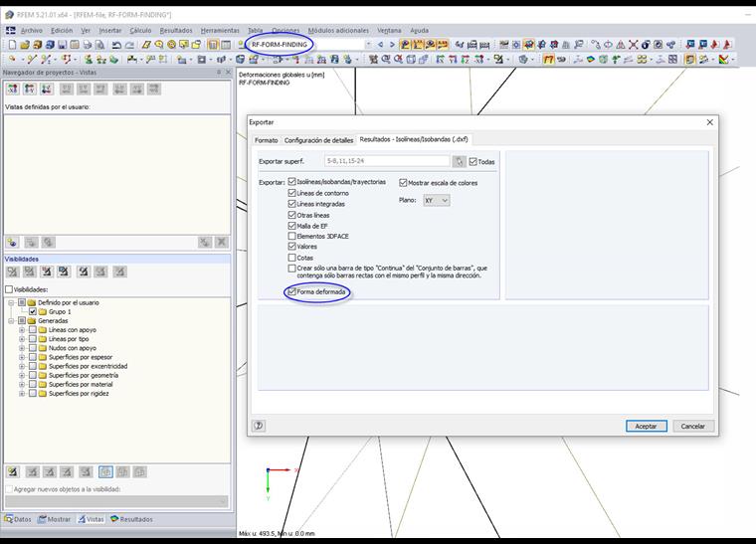This screenshot has width=756, height=544.
Task: Expand Superficies por espesor node
Action: click(x=22, y=357)
